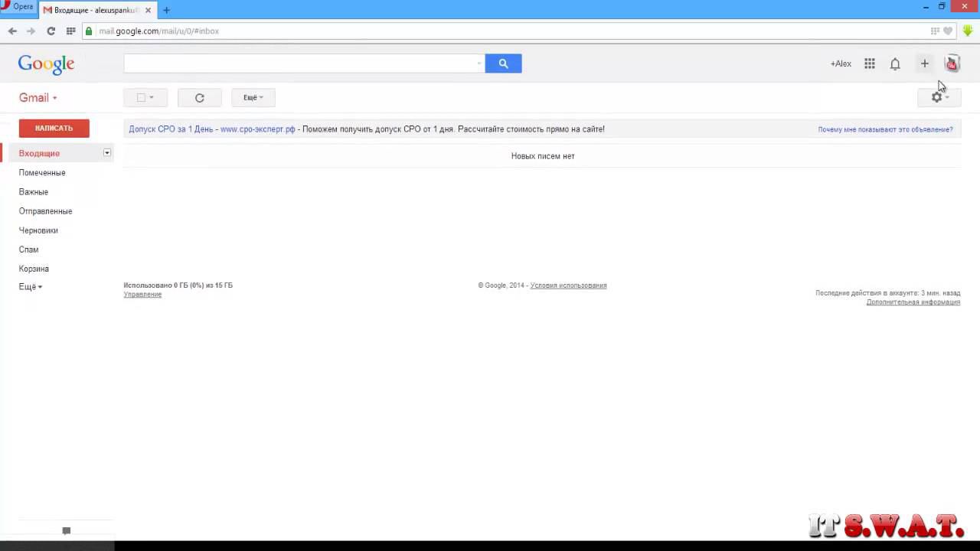
Task: Open Условия использования link
Action: click(568, 285)
